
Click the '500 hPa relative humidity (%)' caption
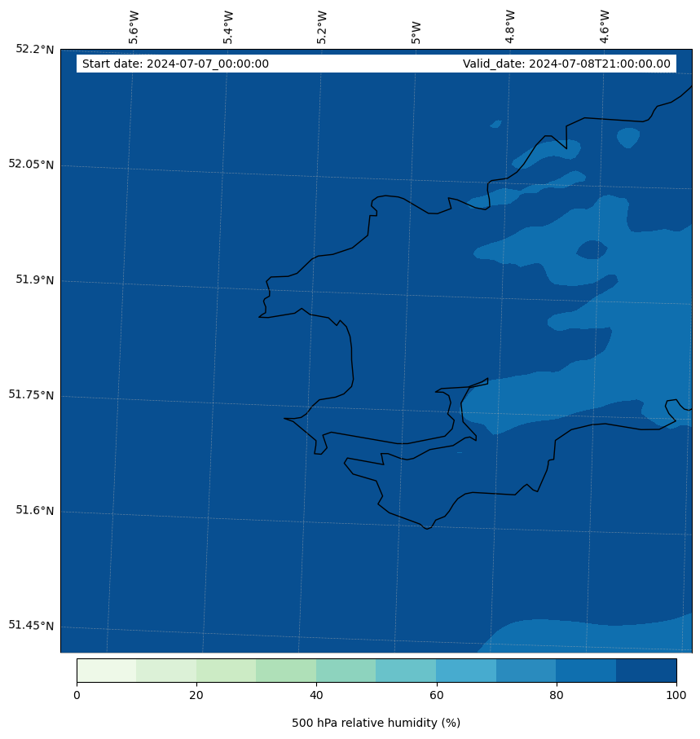[x=376, y=723]
